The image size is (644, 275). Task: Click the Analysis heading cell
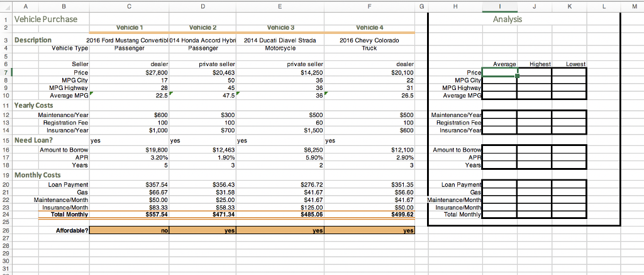(508, 18)
